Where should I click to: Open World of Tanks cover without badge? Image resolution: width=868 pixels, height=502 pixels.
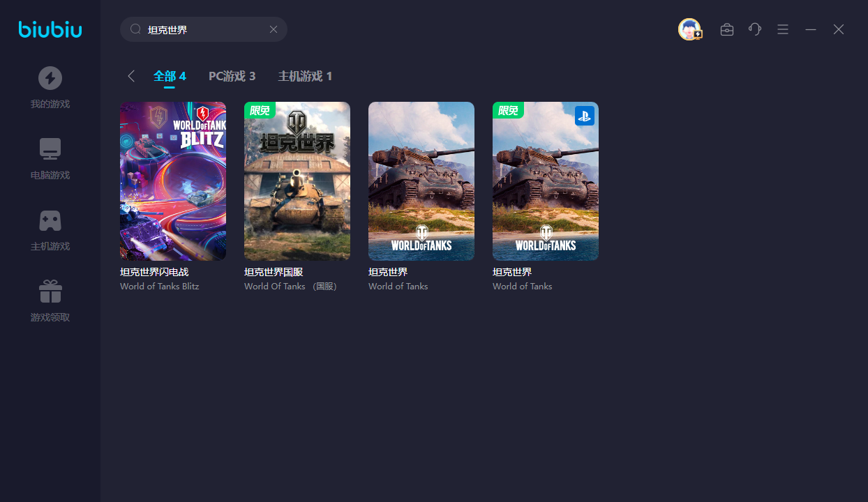tap(421, 181)
